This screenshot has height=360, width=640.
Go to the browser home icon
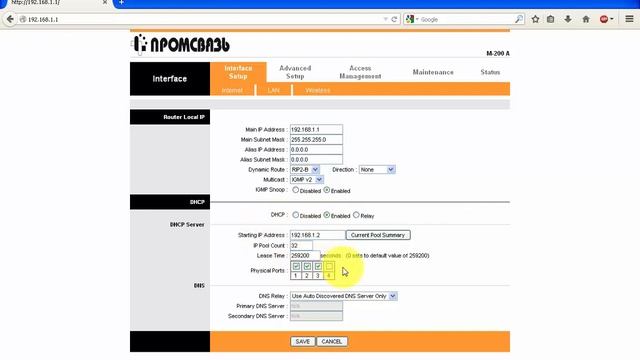pyautogui.click(x=586, y=19)
